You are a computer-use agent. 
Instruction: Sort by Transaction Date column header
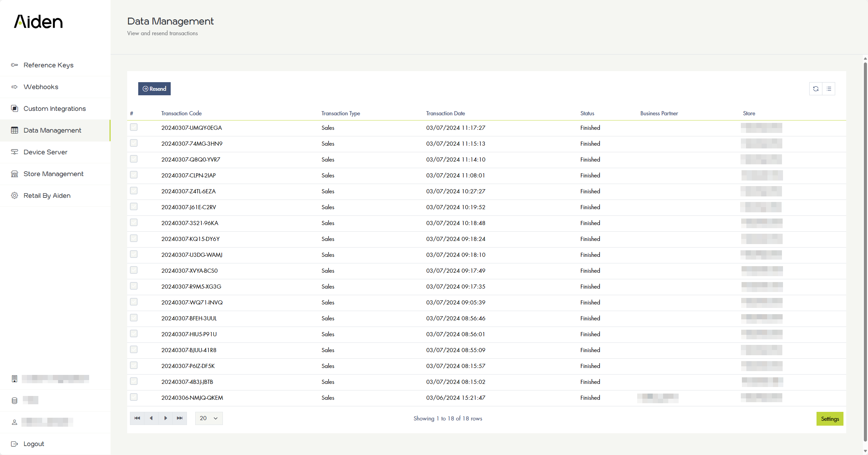pos(445,113)
